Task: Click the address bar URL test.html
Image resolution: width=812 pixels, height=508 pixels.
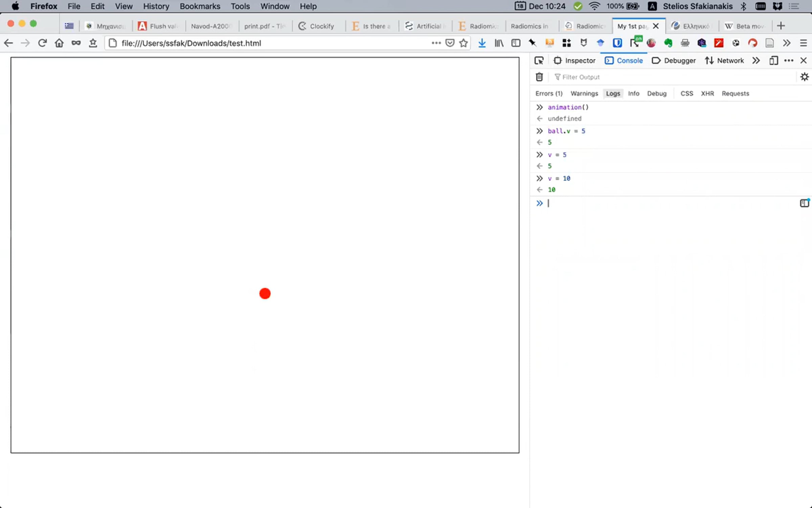Action: tap(191, 43)
